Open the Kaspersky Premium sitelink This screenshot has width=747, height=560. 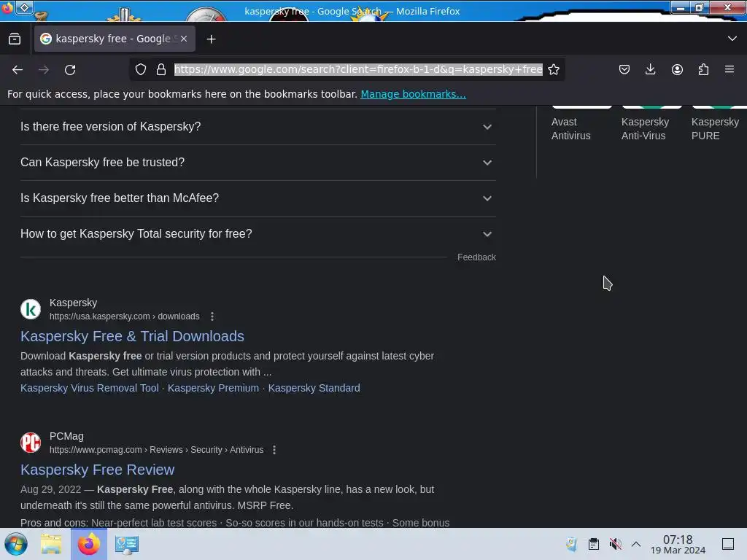[213, 388]
